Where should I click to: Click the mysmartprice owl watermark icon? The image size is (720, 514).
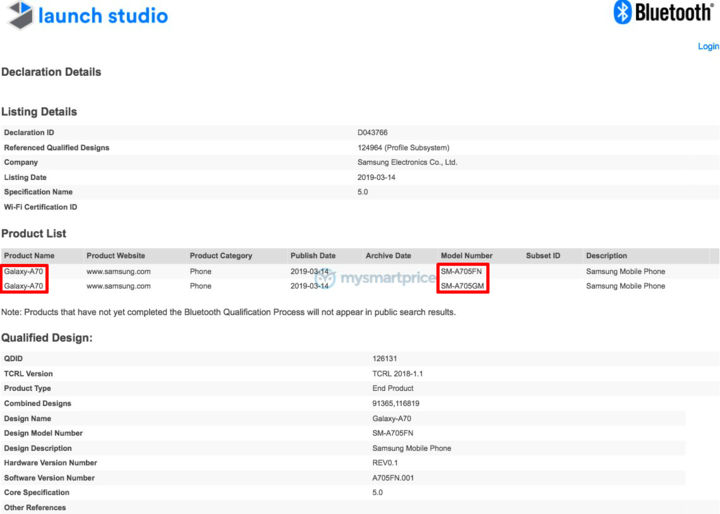(x=326, y=278)
